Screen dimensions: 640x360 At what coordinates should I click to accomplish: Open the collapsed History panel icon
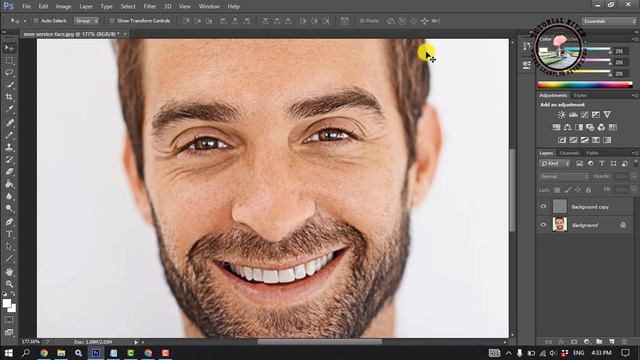(x=527, y=47)
